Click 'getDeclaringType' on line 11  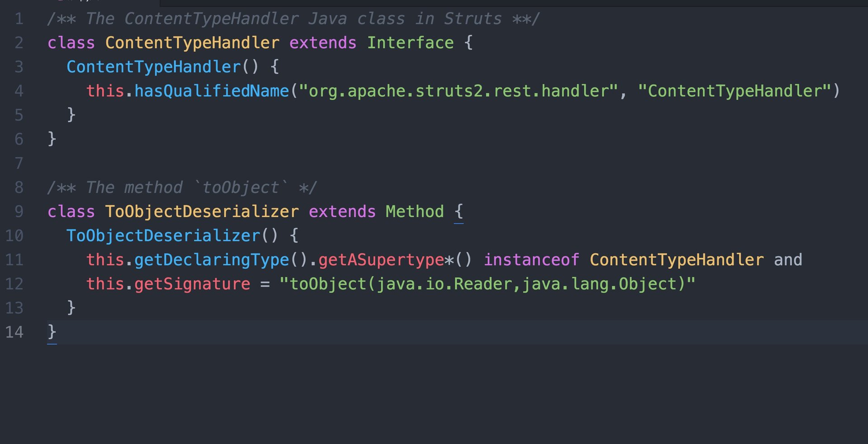tap(212, 260)
